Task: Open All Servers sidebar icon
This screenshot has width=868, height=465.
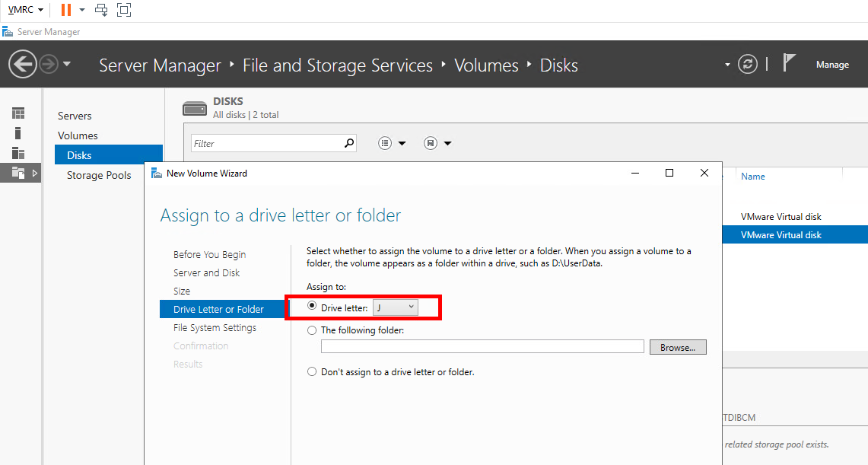Action: (18, 153)
